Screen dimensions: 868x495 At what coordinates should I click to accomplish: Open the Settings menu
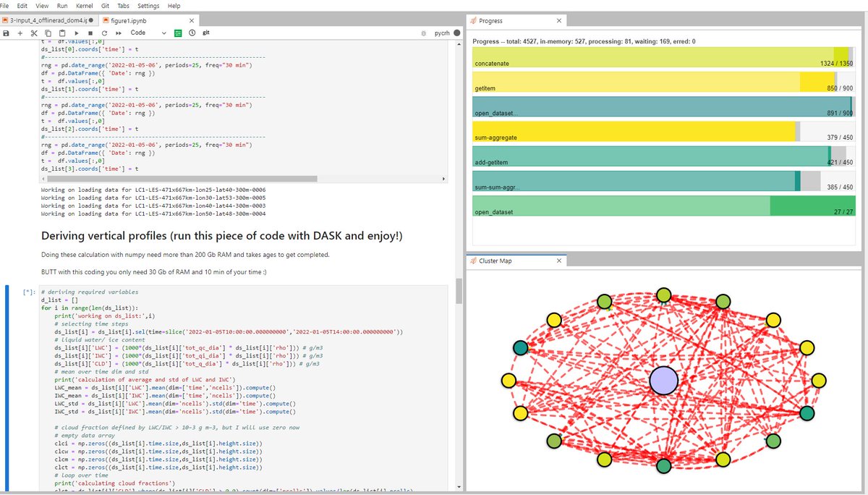[x=148, y=6]
